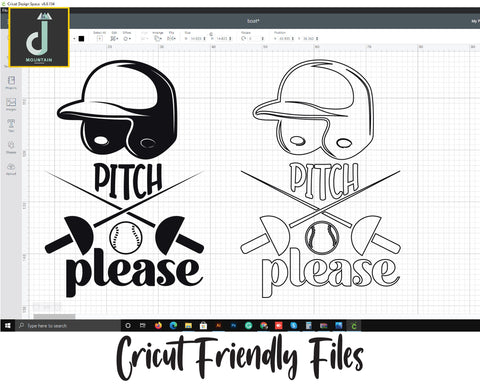Screen dimensions: 480x384
Task: Click the Rotate icon in toolbar
Action: click(x=243, y=39)
